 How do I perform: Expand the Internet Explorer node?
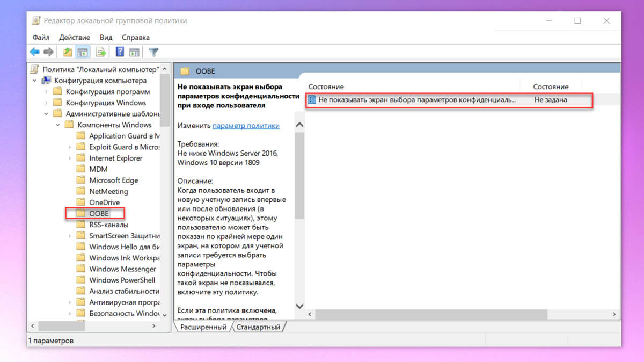(70, 158)
